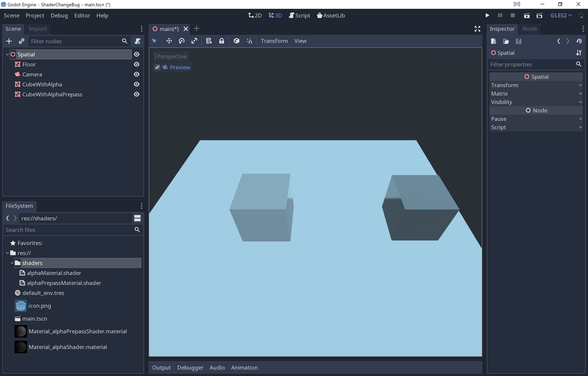Collapse the shaders folder
Viewport: 588px width, 376px height.
coord(12,263)
